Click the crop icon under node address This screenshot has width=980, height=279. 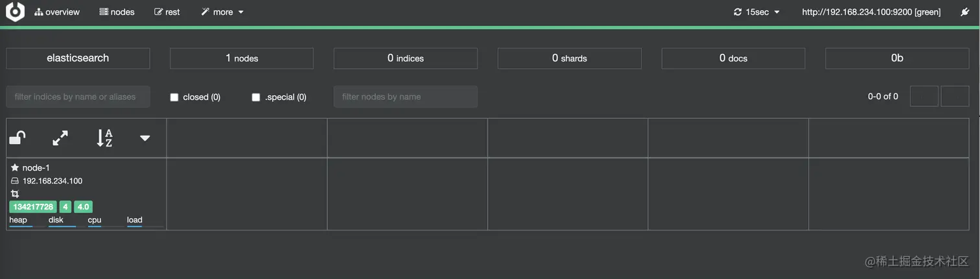(x=15, y=194)
